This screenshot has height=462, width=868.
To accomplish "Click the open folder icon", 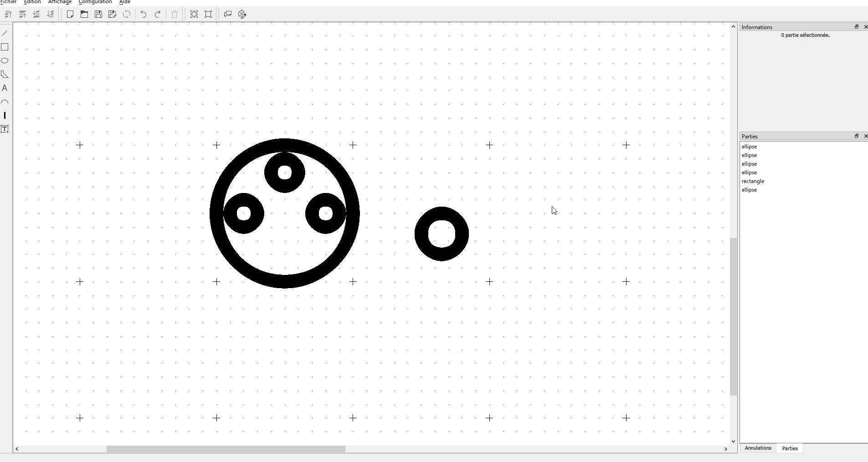I will pos(84,14).
